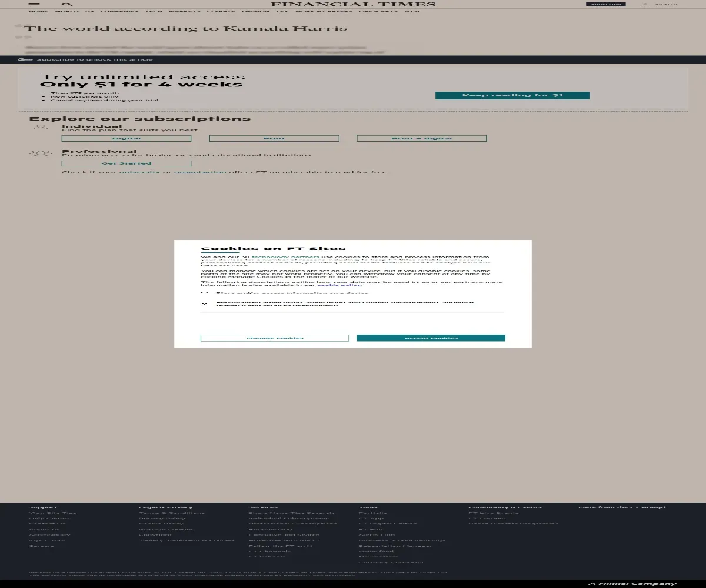Open the cookie policy link in dialog
This screenshot has width=706, height=588.
(x=339, y=285)
